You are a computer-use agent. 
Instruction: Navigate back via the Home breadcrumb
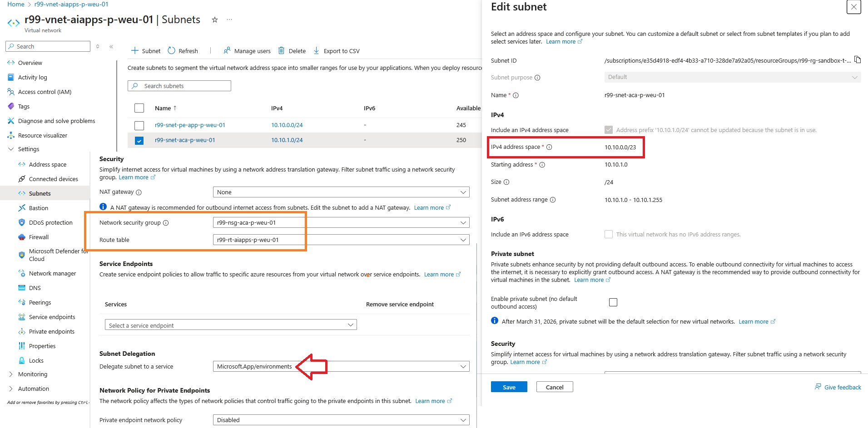pos(15,4)
